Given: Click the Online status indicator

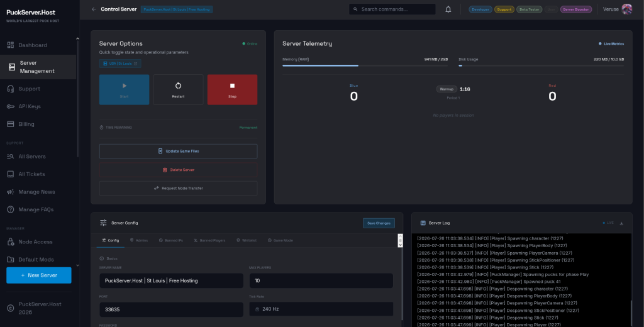Looking at the screenshot, I should (x=250, y=43).
